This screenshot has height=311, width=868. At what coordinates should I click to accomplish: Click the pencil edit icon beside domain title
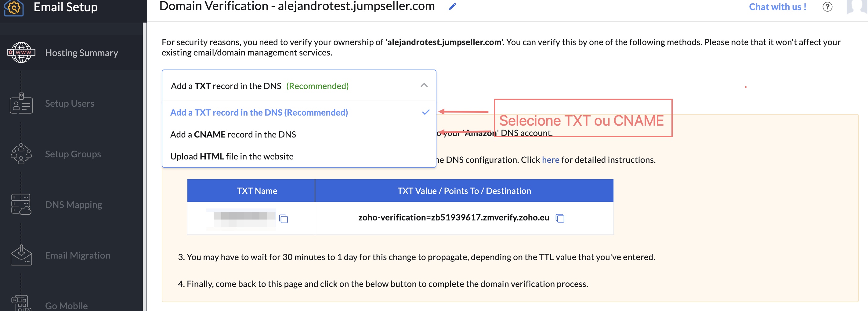click(452, 6)
